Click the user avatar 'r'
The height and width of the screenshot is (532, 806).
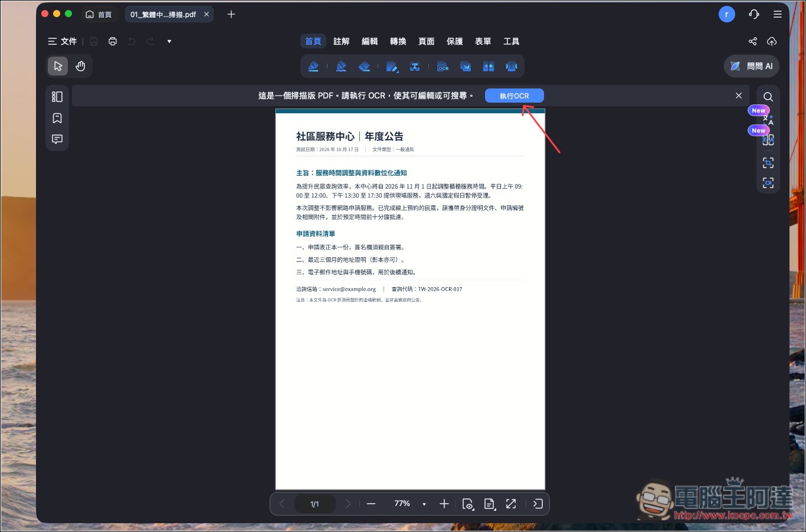tap(727, 14)
